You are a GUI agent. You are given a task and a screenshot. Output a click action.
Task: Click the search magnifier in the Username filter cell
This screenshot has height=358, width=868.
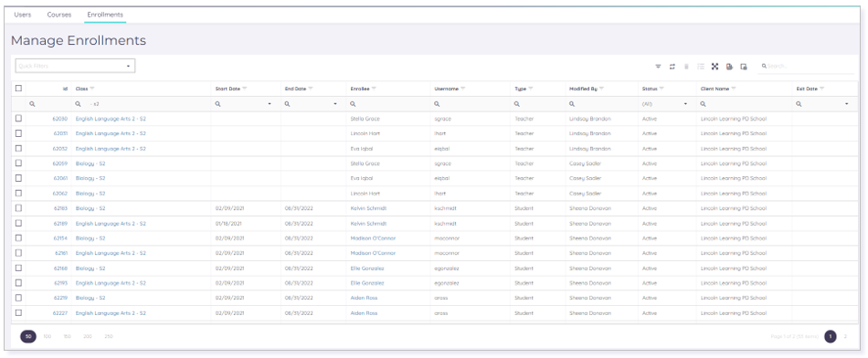(438, 104)
